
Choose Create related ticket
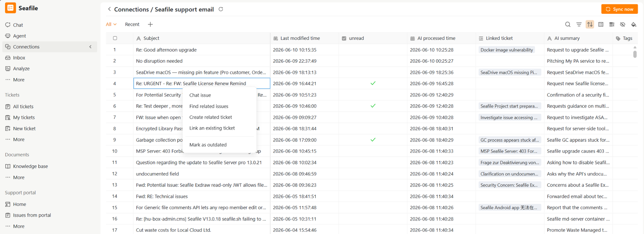coord(219,117)
